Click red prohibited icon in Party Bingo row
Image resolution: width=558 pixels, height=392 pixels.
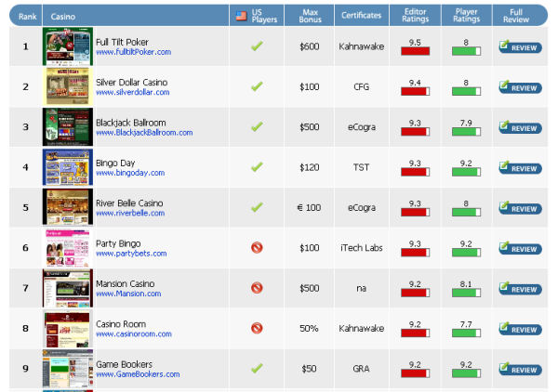pos(257,247)
